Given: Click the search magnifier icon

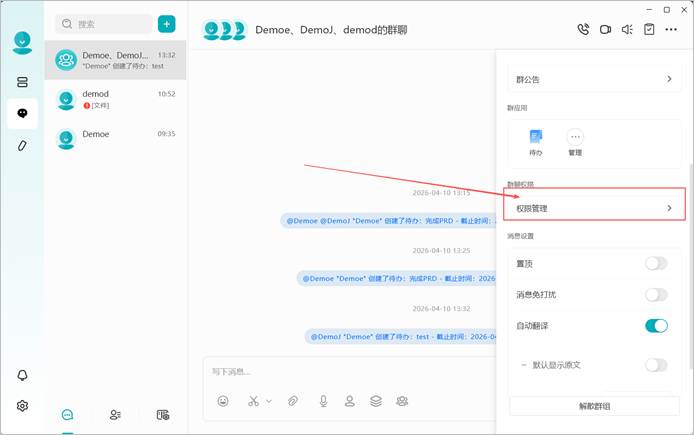Looking at the screenshot, I should pos(67,24).
